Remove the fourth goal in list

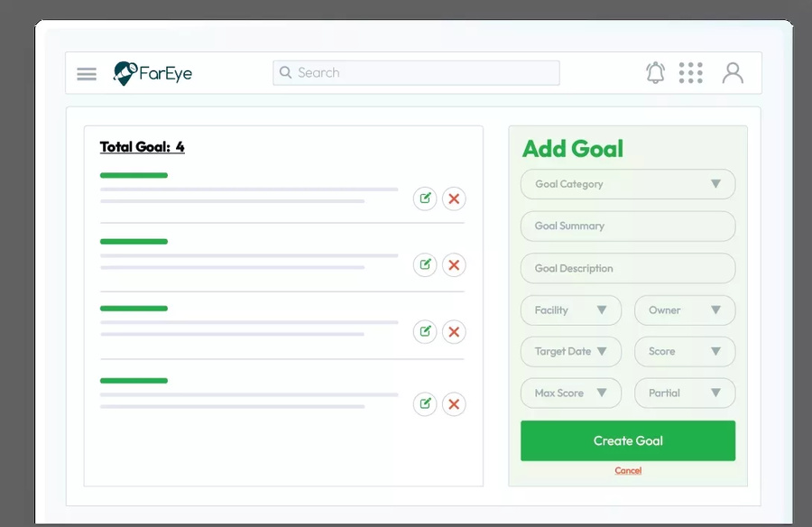[x=454, y=403]
